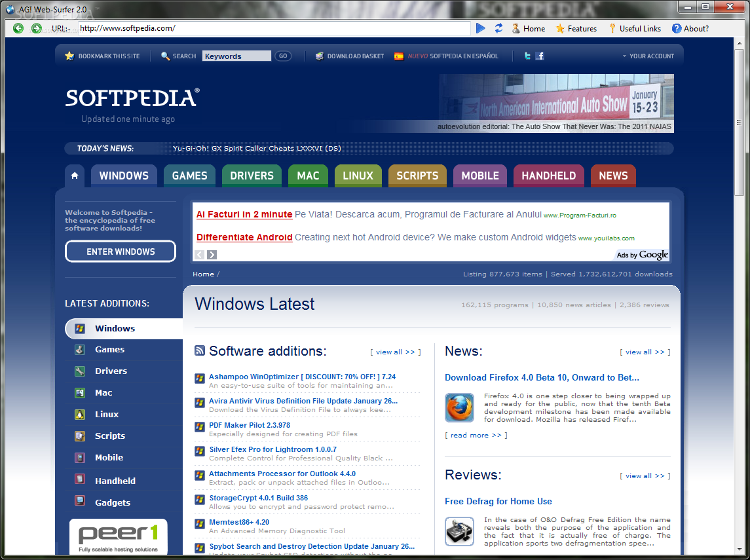Click the Firefox logo thumbnail
The image size is (750, 560).
pyautogui.click(x=459, y=407)
